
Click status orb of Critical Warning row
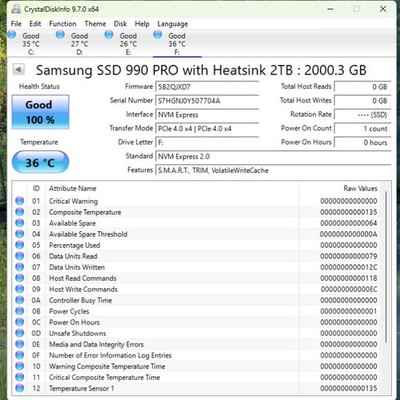point(20,201)
